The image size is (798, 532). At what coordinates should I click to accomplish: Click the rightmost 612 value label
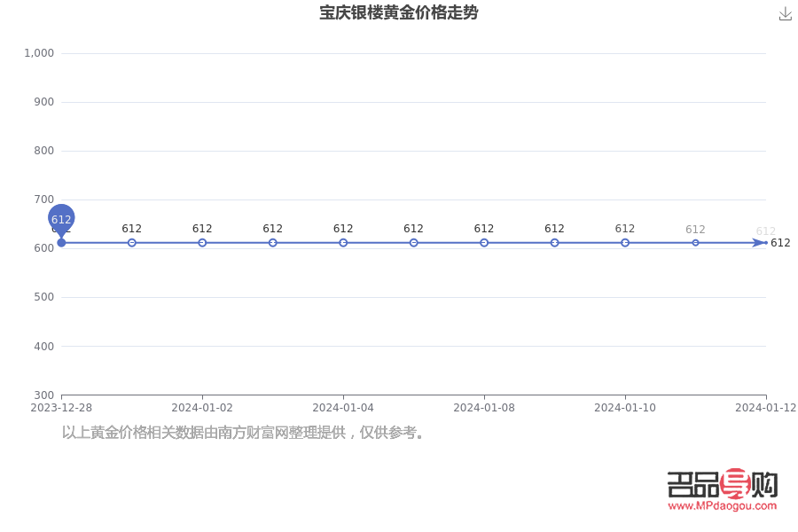(x=780, y=241)
